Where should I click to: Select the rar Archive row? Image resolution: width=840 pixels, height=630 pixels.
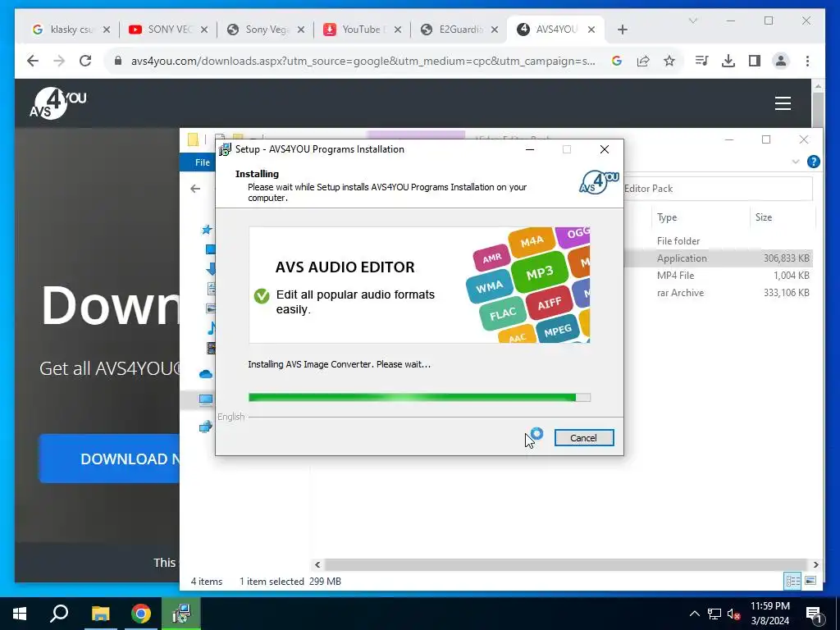coord(718,293)
